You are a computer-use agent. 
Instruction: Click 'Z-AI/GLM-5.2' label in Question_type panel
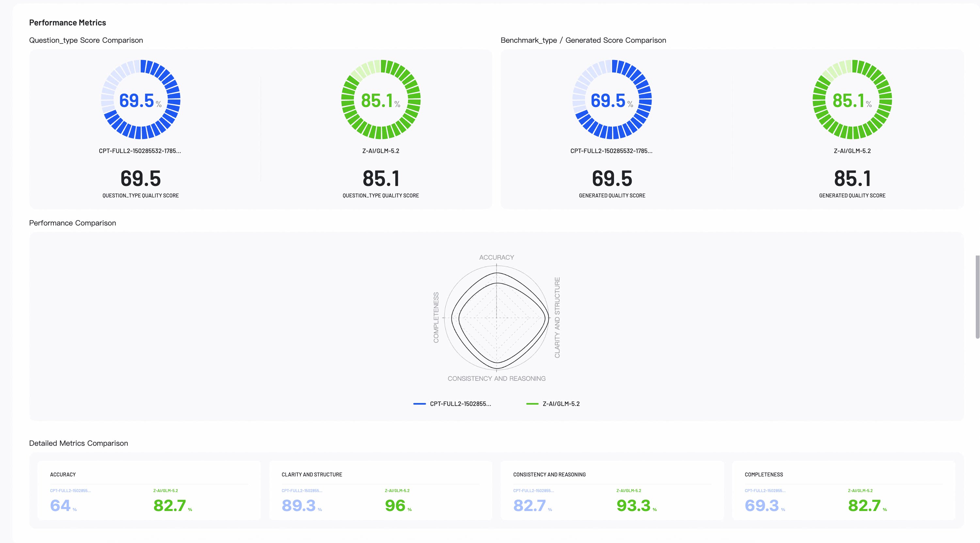tap(381, 151)
